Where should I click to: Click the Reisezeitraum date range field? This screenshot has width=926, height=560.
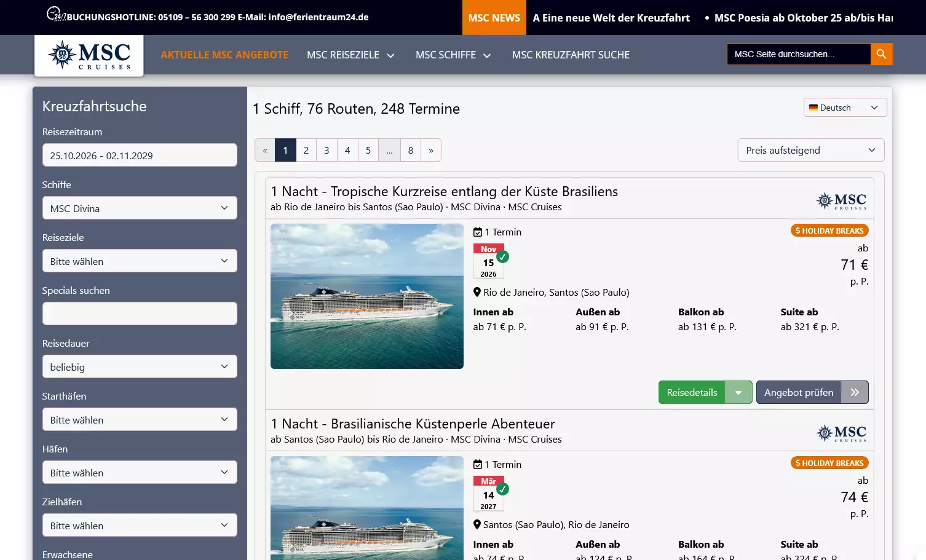pyautogui.click(x=140, y=155)
